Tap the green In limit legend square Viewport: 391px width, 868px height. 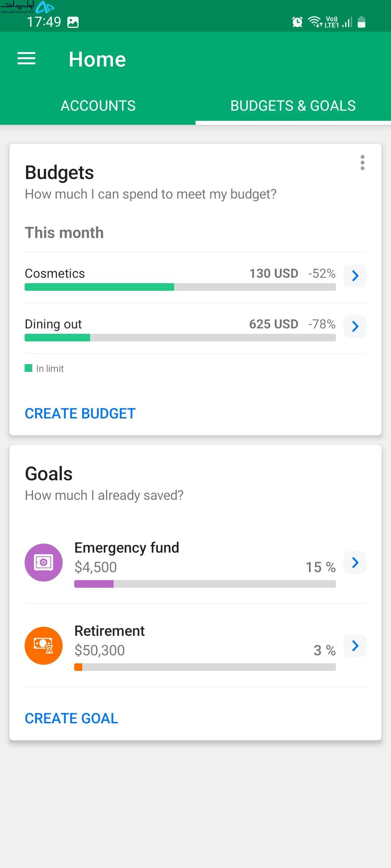point(28,368)
